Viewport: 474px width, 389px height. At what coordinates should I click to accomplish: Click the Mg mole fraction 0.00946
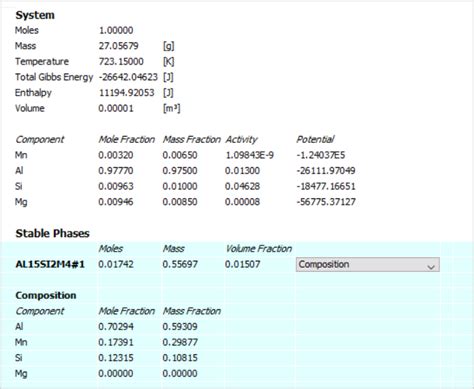pos(116,202)
